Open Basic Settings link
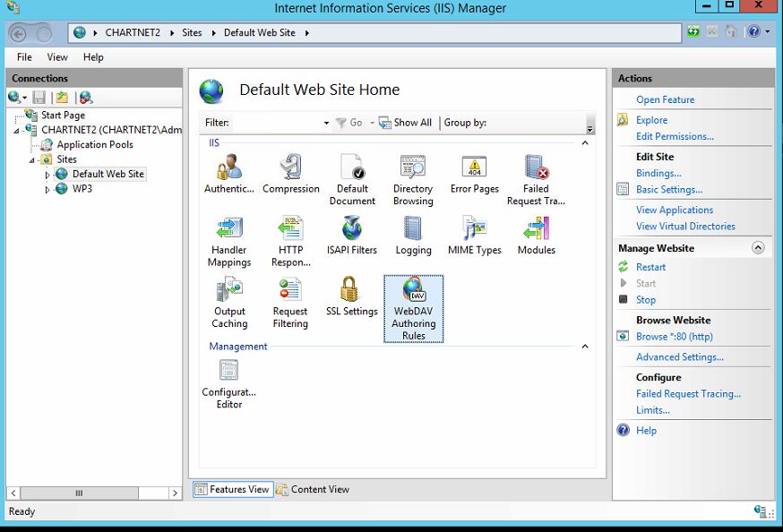 click(x=669, y=190)
